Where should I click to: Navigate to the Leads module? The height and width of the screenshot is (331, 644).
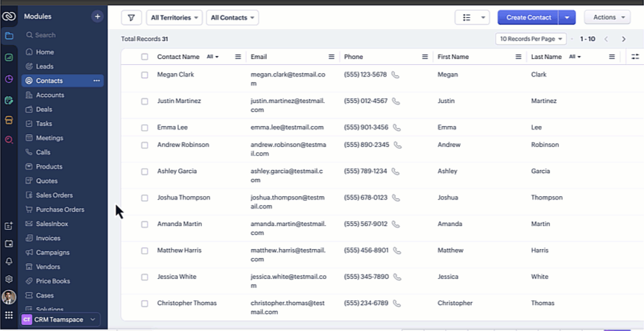click(x=45, y=66)
